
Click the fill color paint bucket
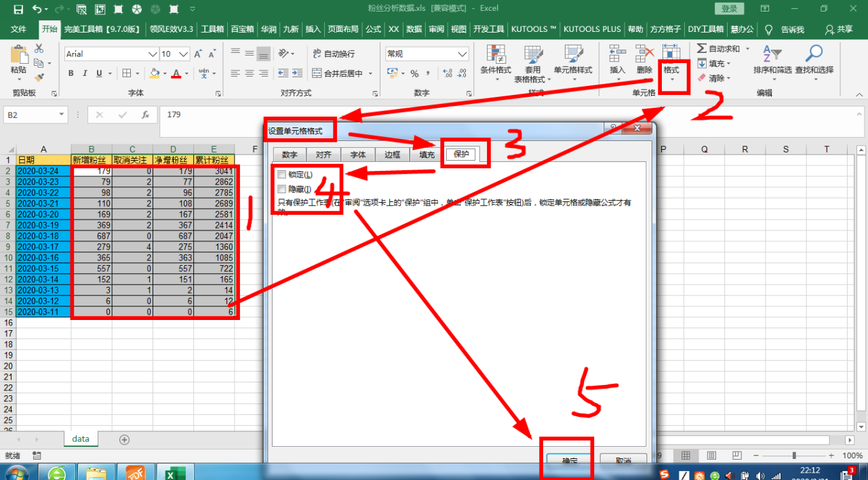pos(155,73)
